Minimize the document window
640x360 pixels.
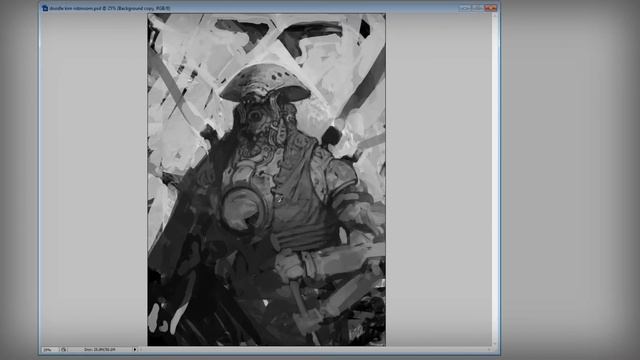click(464, 8)
